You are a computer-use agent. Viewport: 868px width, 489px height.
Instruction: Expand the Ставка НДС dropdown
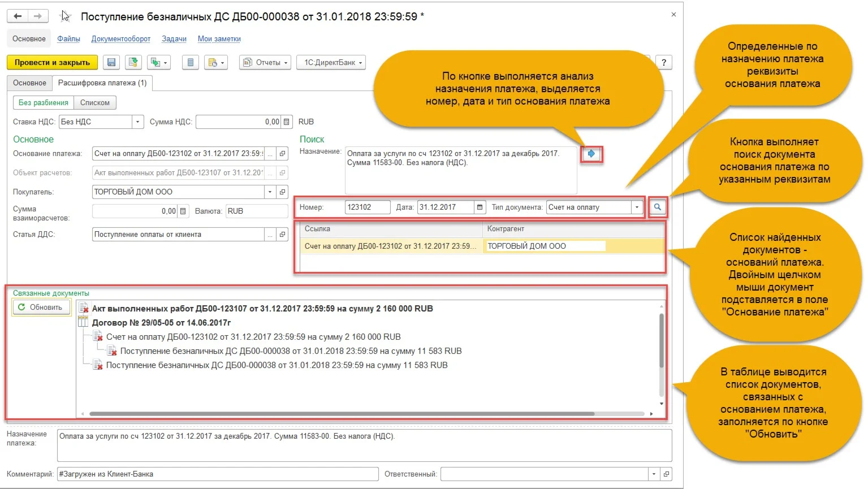[137, 122]
